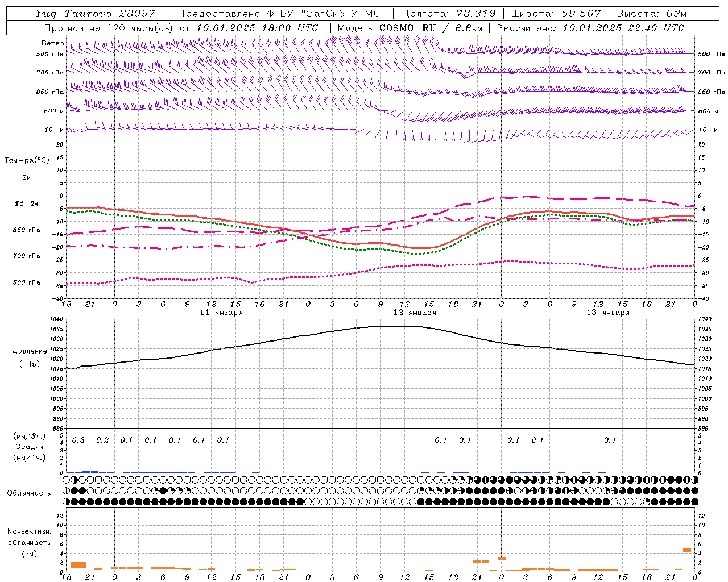The height and width of the screenshot is (582, 728).
Task: Click the 500 гПа temperature legend entry
Action: click(26, 282)
